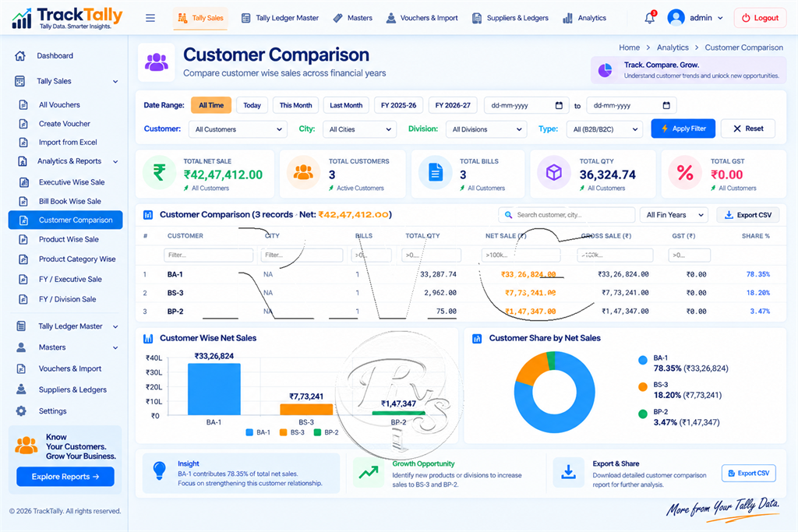Click the BA-1 blue legend swatch under bar chart
The image size is (798, 532).
tap(249, 432)
